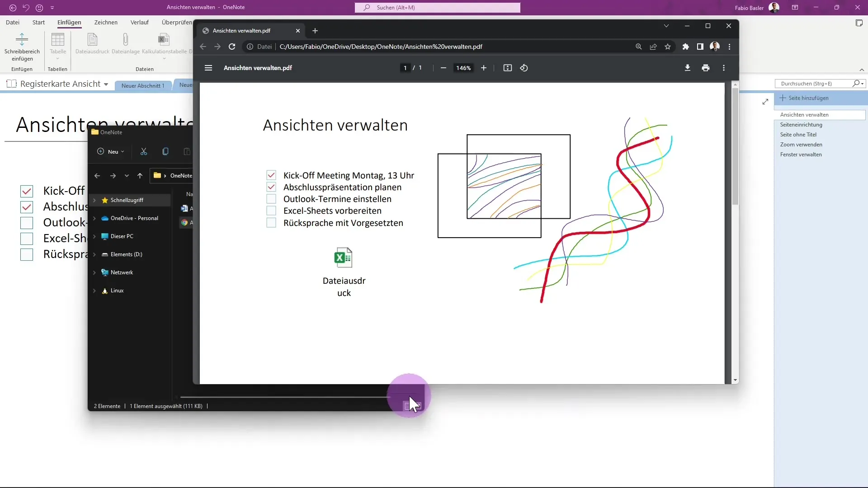868x488 pixels.
Task: Click the Kalkulationstabelle icon
Action: click(164, 39)
